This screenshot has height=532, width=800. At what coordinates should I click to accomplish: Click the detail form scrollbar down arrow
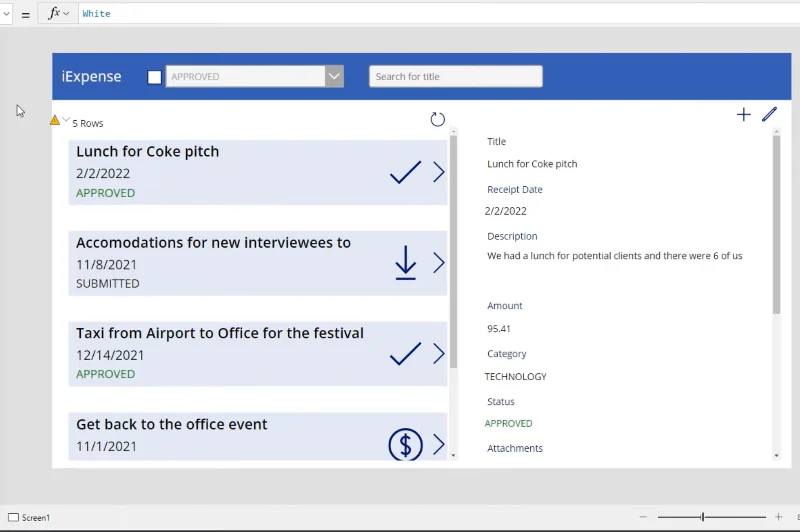(x=777, y=455)
